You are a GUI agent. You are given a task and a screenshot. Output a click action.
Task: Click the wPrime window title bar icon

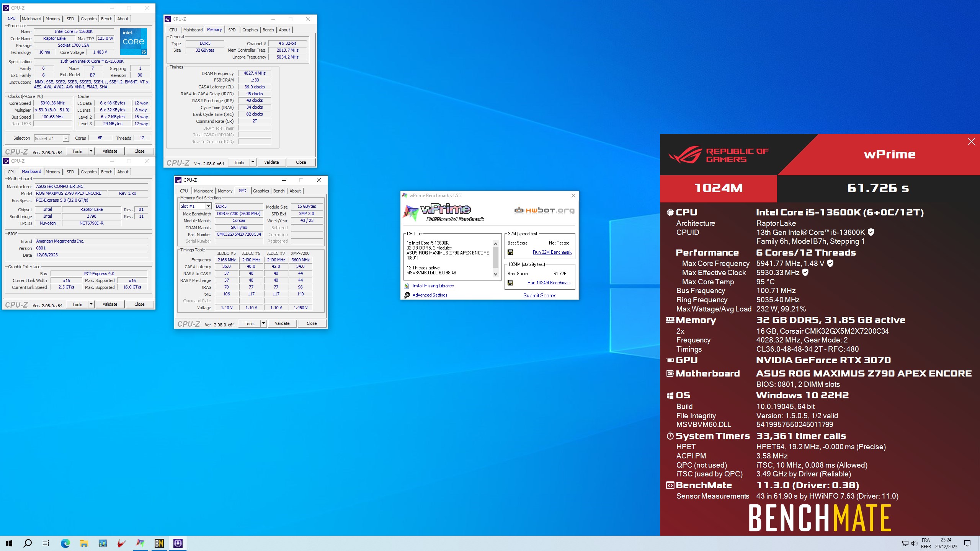405,195
